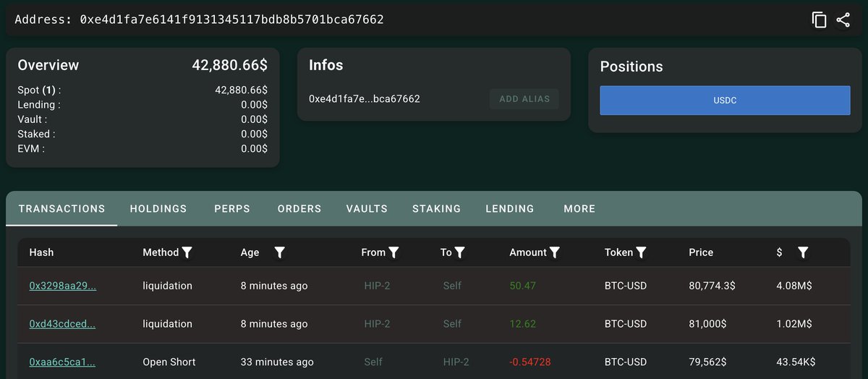868x379 pixels.
Task: Click the share icon beside the address
Action: tap(843, 20)
